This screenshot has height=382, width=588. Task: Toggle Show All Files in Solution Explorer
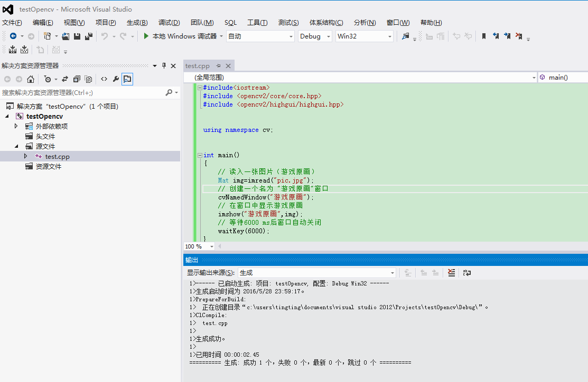pos(88,79)
